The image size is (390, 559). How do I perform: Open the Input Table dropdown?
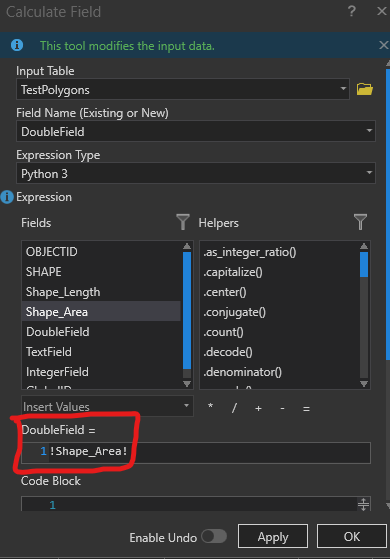pyautogui.click(x=183, y=89)
